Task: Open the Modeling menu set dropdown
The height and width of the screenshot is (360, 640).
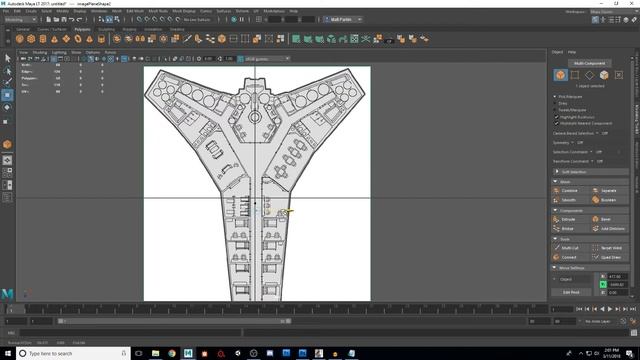Action: pos(20,20)
